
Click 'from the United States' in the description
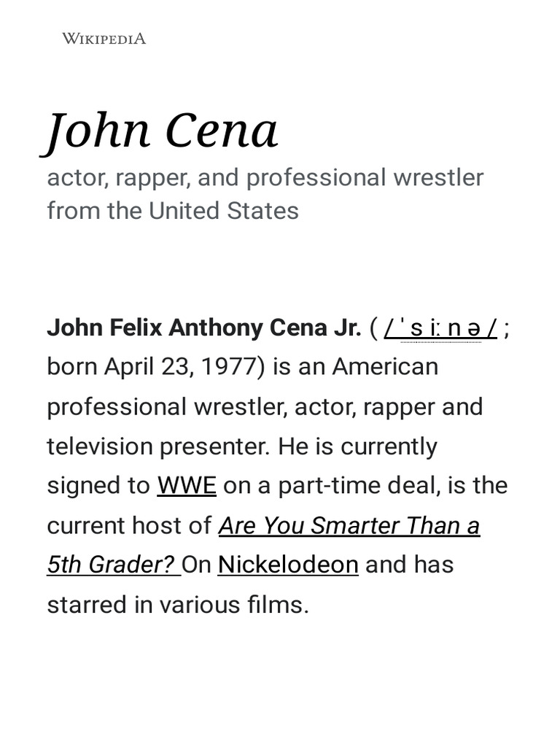pyautogui.click(x=173, y=211)
